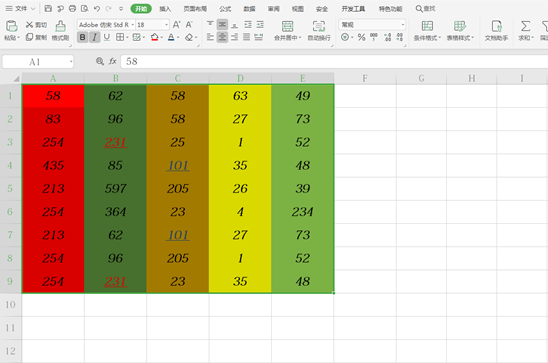Toggle Italic formatting off

point(94,37)
